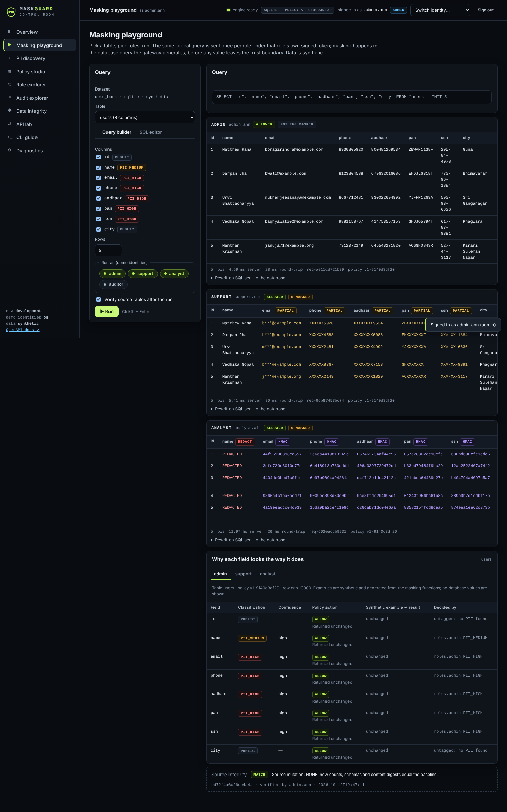This screenshot has height=812, width=507.
Task: Click the Rows number input field
Action: coord(108,250)
